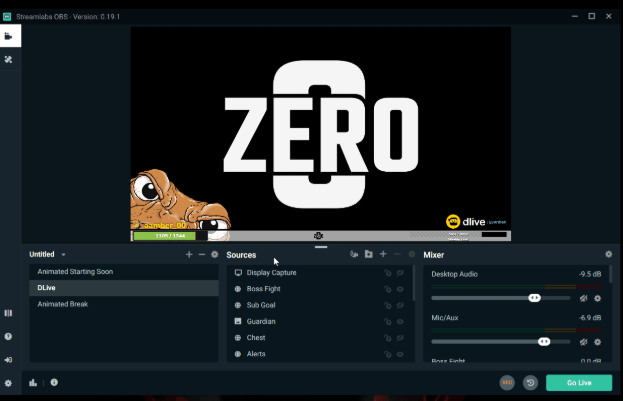
Task: Remove source using the minus icon
Action: point(397,254)
